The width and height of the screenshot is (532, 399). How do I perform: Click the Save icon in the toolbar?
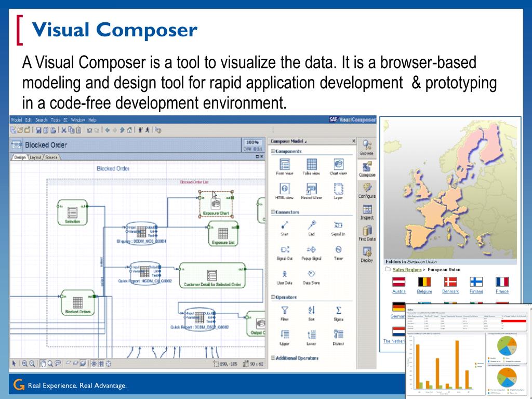38,130
